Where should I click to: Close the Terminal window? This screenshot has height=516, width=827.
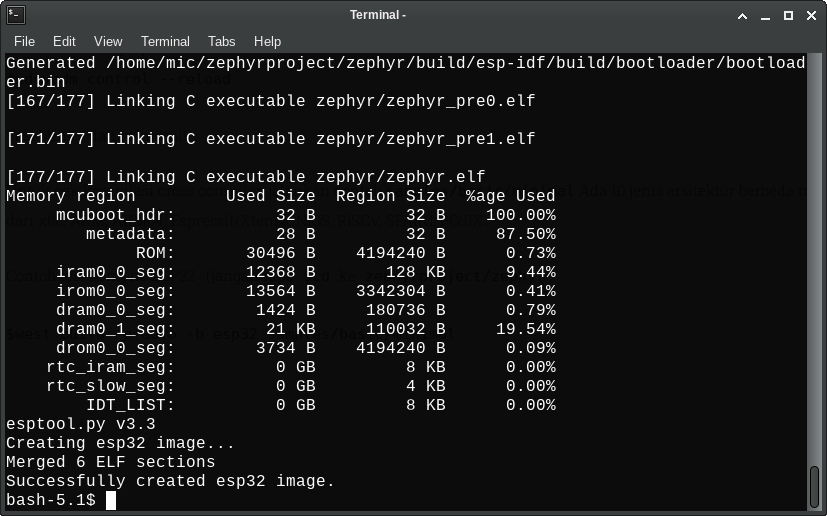[x=810, y=15]
